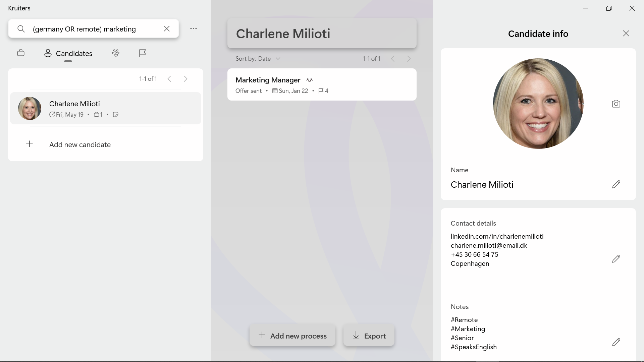Restore down the Kruiters window
The height and width of the screenshot is (362, 644).
coord(609,8)
